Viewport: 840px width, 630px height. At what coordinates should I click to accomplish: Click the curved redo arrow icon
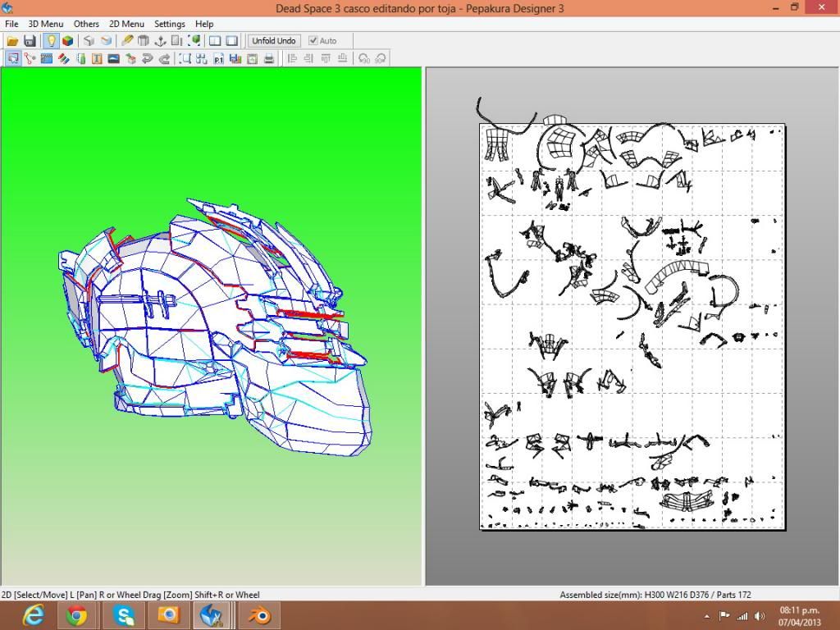click(x=164, y=58)
